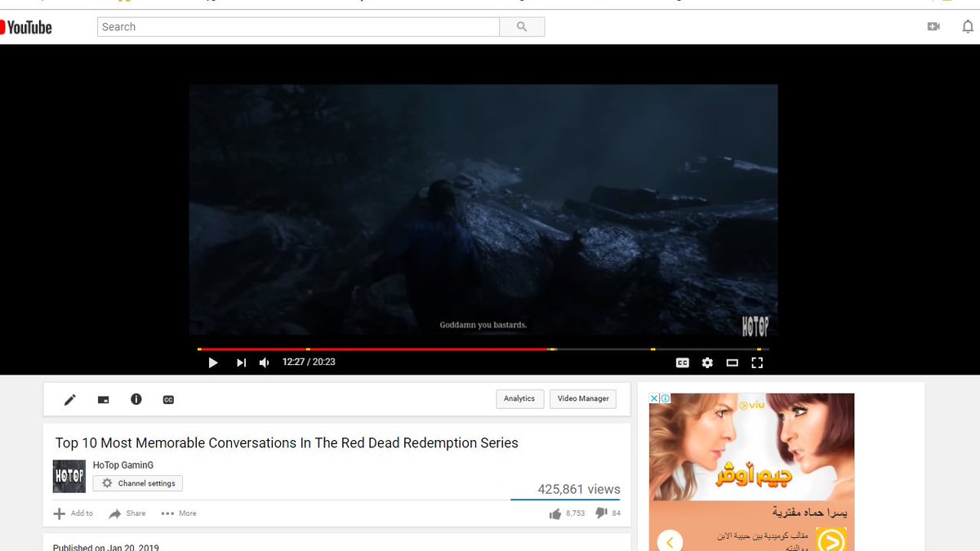Open subtitles CC editor icon
The width and height of the screenshot is (980, 551).
pos(168,400)
